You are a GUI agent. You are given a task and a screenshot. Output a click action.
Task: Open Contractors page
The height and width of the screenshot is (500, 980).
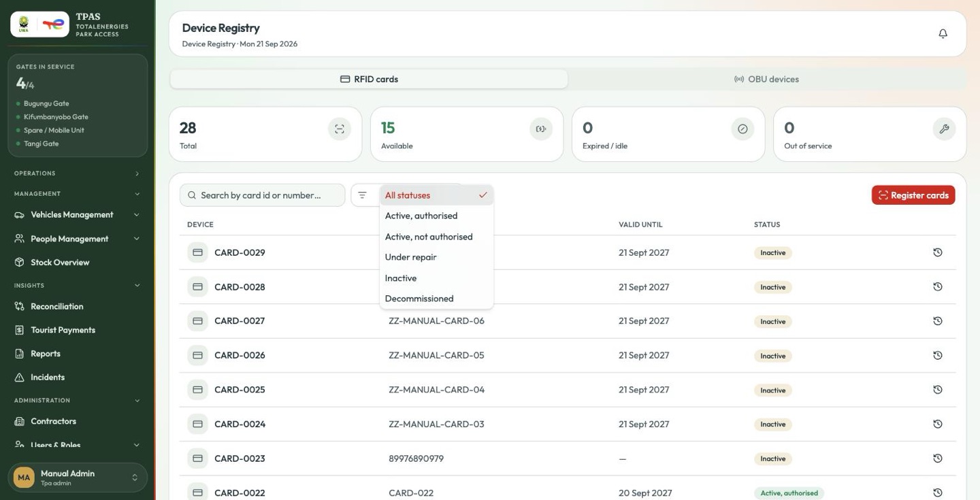point(77,421)
